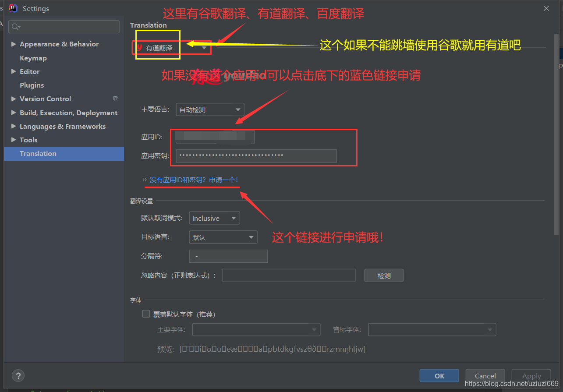Click the OK button
563x392 pixels.
[439, 376]
